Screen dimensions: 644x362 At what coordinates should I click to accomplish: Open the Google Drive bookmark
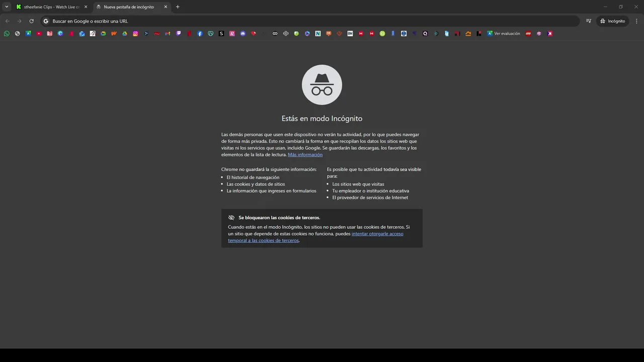[125, 34]
